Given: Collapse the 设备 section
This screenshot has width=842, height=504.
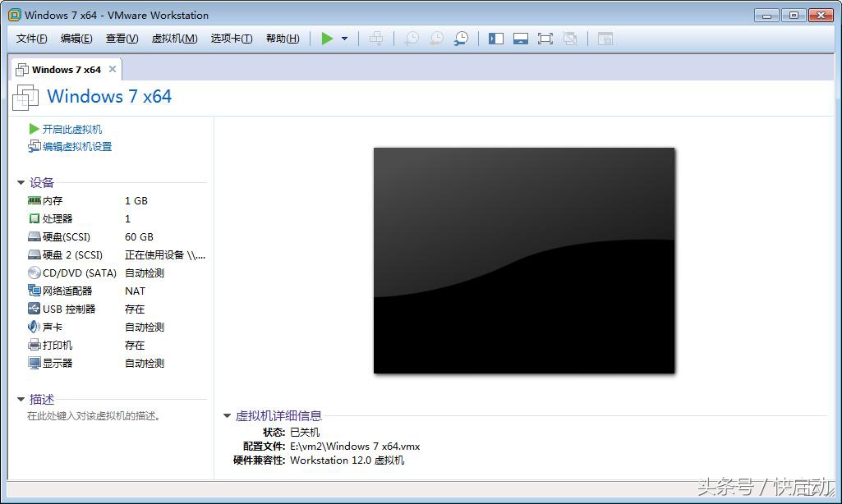Looking at the screenshot, I should (x=21, y=183).
